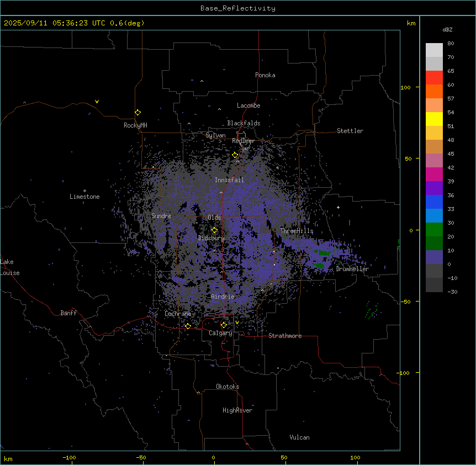Click the Ponoka label

[x=265, y=75]
